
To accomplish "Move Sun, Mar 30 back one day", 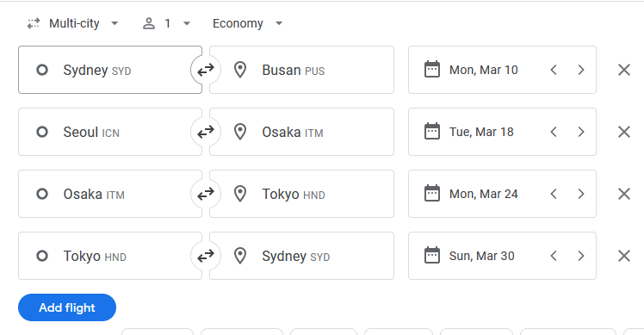I will (554, 256).
